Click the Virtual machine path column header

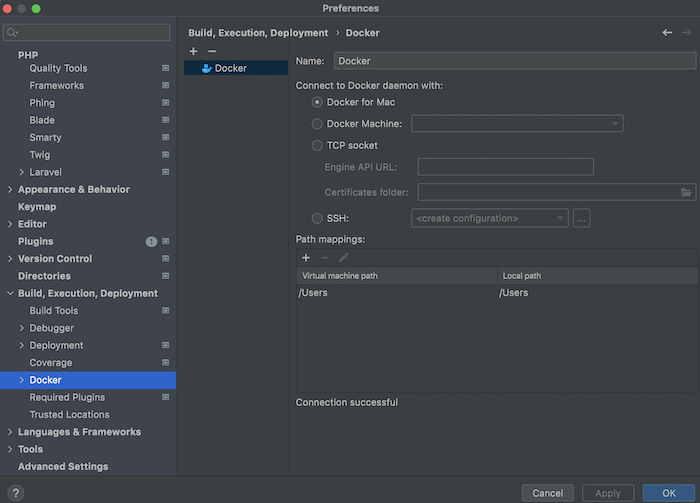(396, 276)
